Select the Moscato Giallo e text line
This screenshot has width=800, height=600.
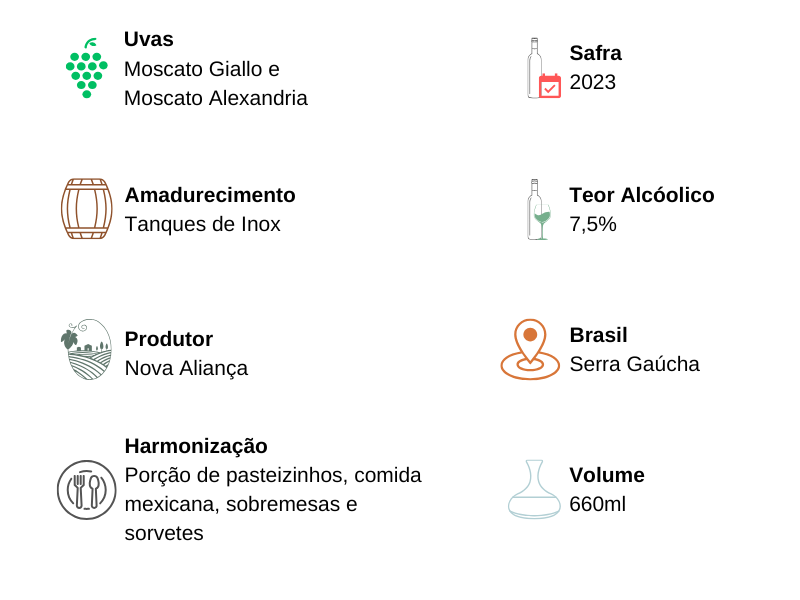tap(202, 69)
